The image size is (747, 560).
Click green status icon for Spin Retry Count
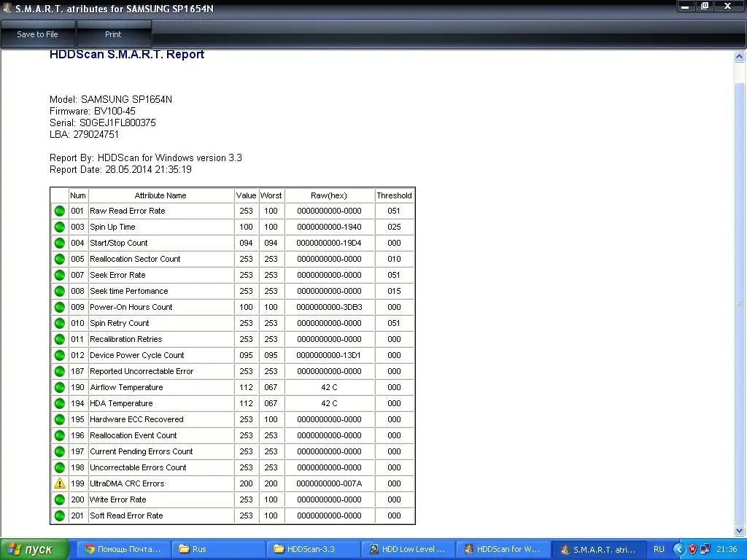[60, 323]
